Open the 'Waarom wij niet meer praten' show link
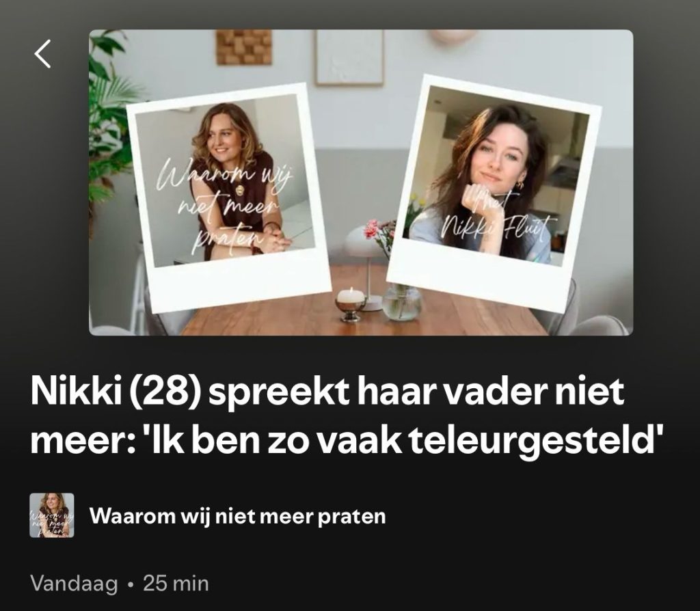Screen dimensions: 700x611 237,516
